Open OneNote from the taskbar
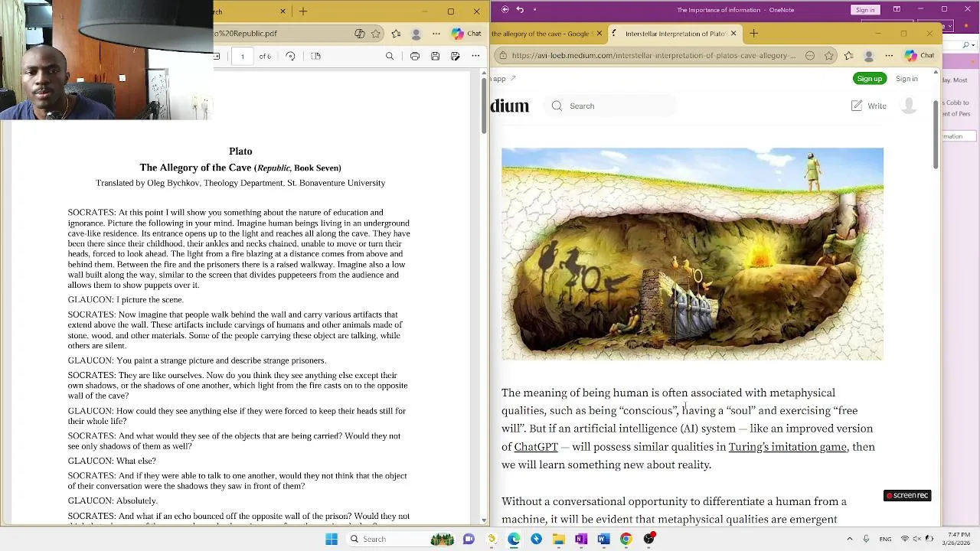Image resolution: width=980 pixels, height=551 pixels. (x=581, y=539)
